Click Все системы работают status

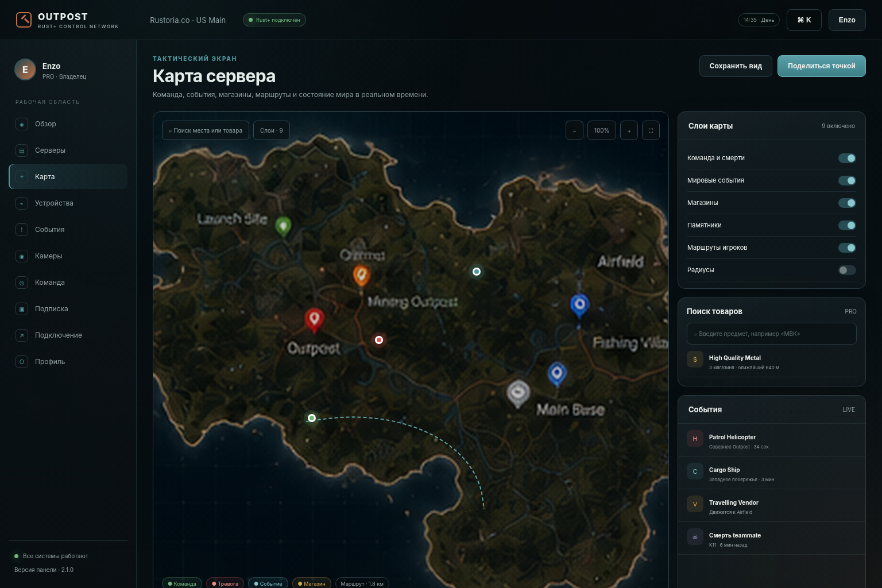click(51, 556)
